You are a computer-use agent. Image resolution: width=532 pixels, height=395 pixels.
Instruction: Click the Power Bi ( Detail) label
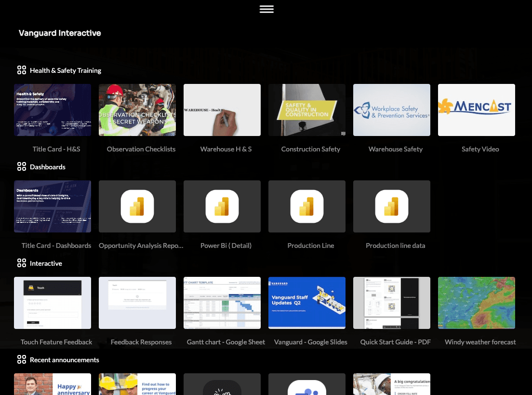[x=226, y=245]
